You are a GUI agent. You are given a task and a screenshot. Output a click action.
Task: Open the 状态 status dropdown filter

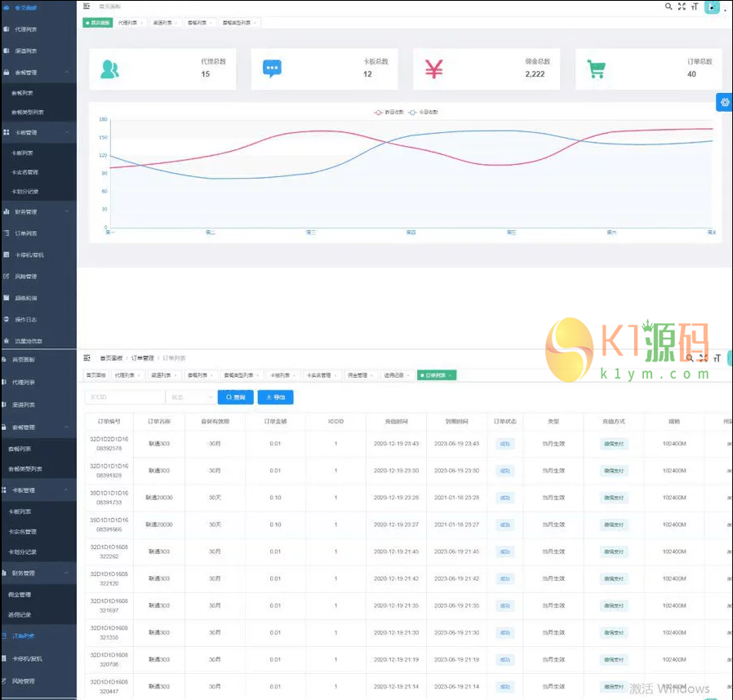pos(189,397)
